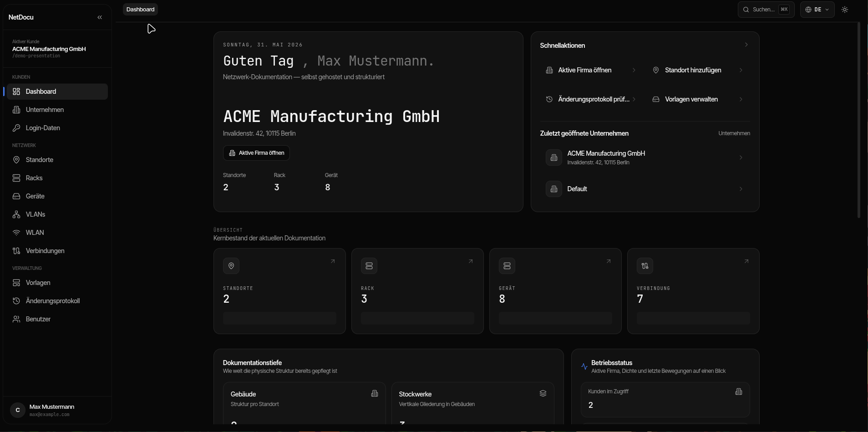Open Dashboard in the sidebar
This screenshot has height=432, width=868.
coord(57,91)
